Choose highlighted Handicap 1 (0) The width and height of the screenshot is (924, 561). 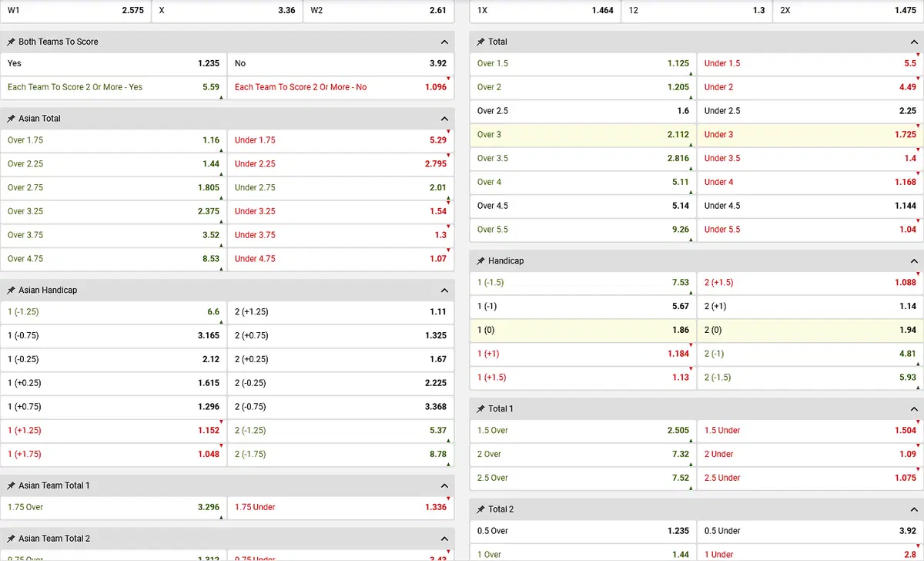[583, 331]
